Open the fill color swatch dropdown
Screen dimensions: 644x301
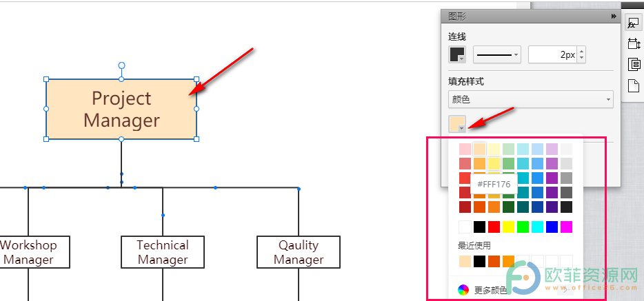(x=457, y=124)
